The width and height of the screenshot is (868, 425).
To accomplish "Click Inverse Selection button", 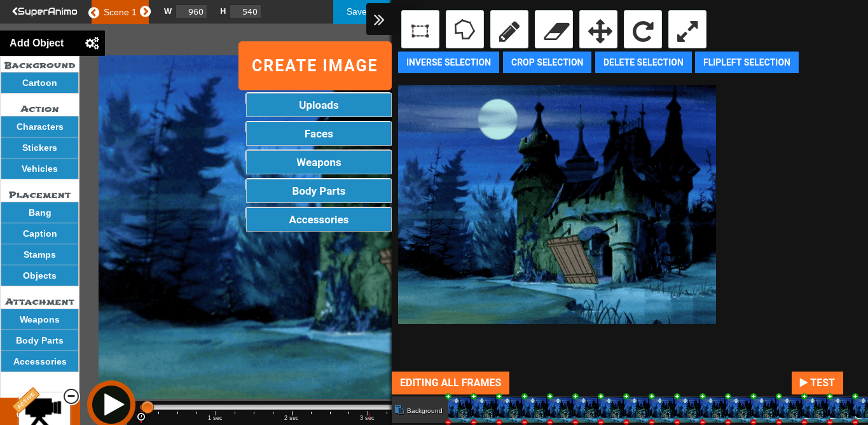I will tap(449, 62).
